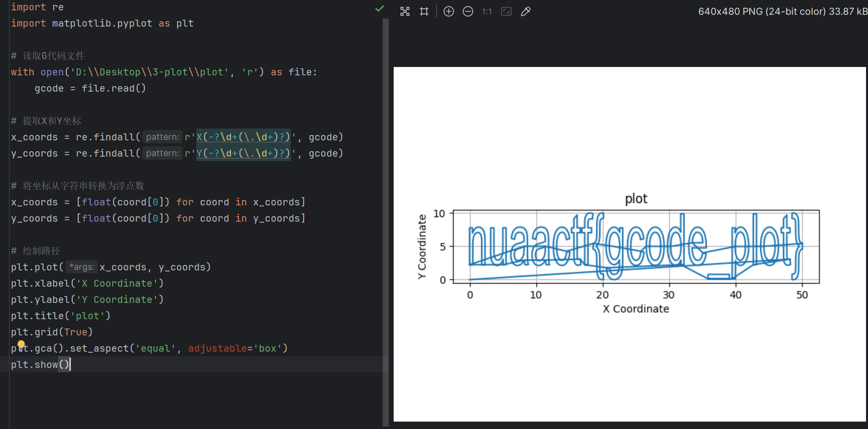Click the '将坐标从字符串转换为浮点数' comment
Image resolution: width=868 pixels, height=429 pixels.
pos(78,186)
